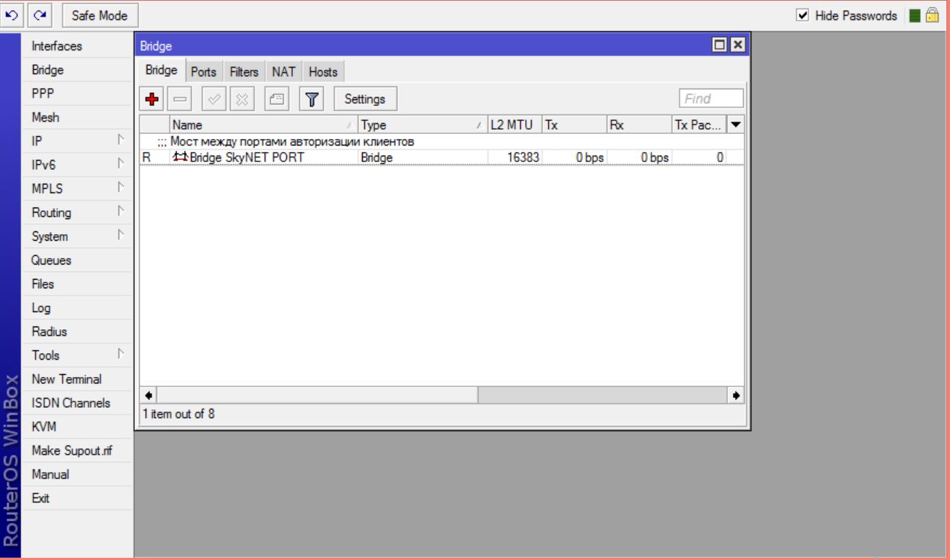The height and width of the screenshot is (560, 950).
Task: Expand the System submenu
Action: click(x=121, y=236)
